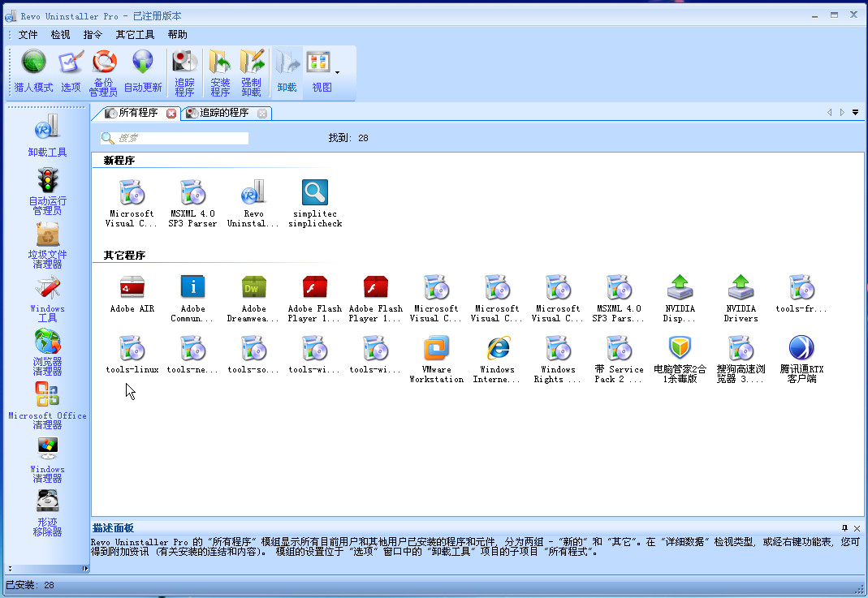This screenshot has height=598, width=868.
Task: Open Traced Programs (追踪程序) toolbar icon
Action: pos(184,72)
